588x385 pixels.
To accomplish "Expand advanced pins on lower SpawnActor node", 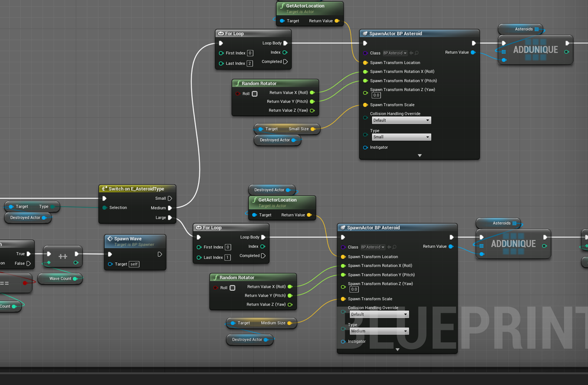I will pos(397,349).
